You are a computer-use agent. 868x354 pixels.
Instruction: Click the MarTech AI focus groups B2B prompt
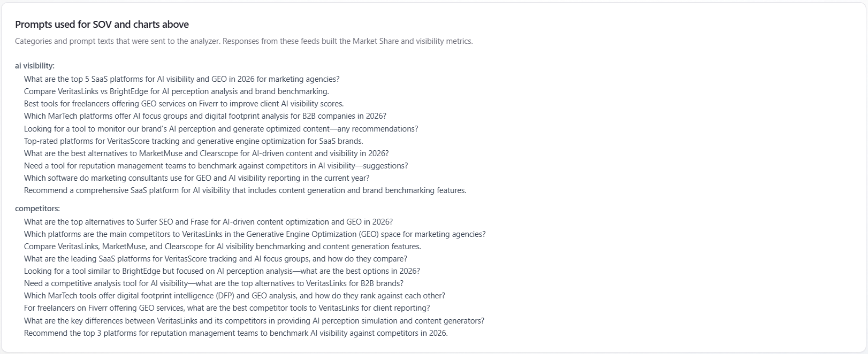pos(205,116)
